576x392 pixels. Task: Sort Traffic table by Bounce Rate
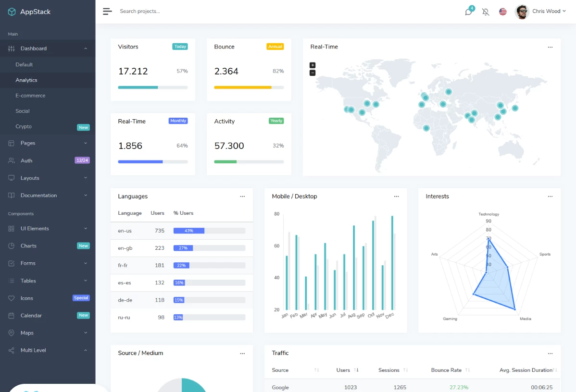(x=451, y=370)
